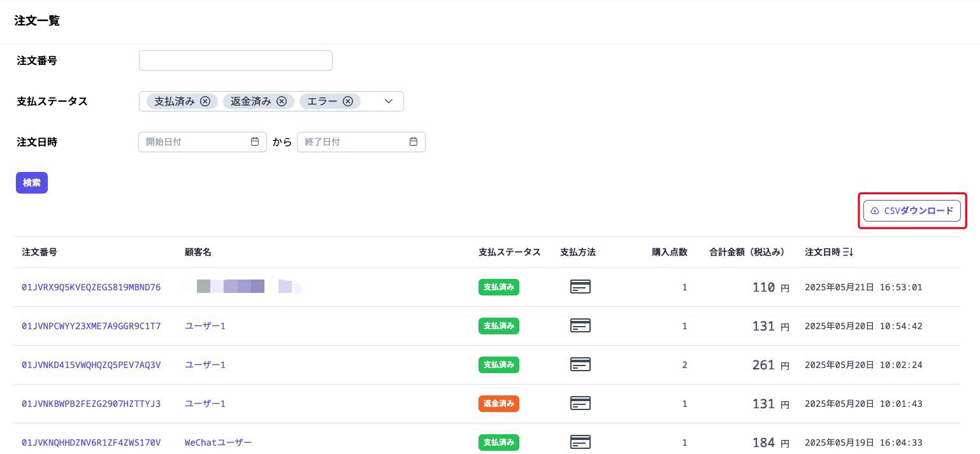Remove the 支払済み status filter chip
Screen dimensions: 980x454
tap(205, 101)
